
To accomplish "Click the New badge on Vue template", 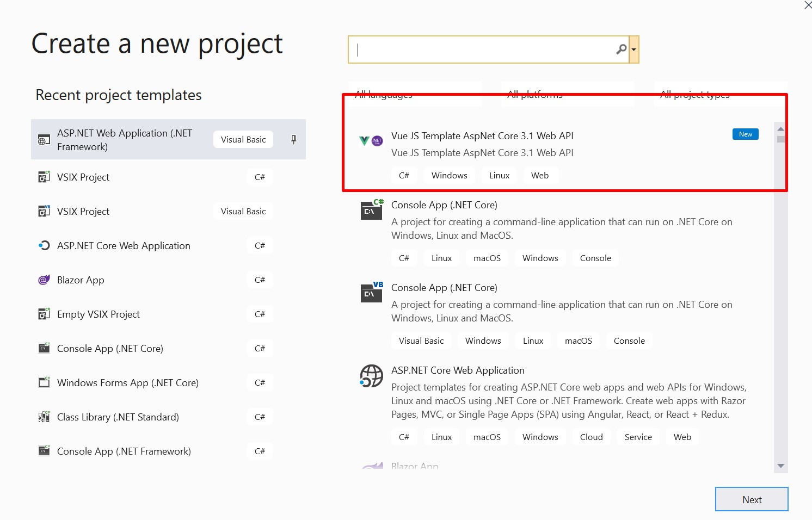I will coord(746,134).
